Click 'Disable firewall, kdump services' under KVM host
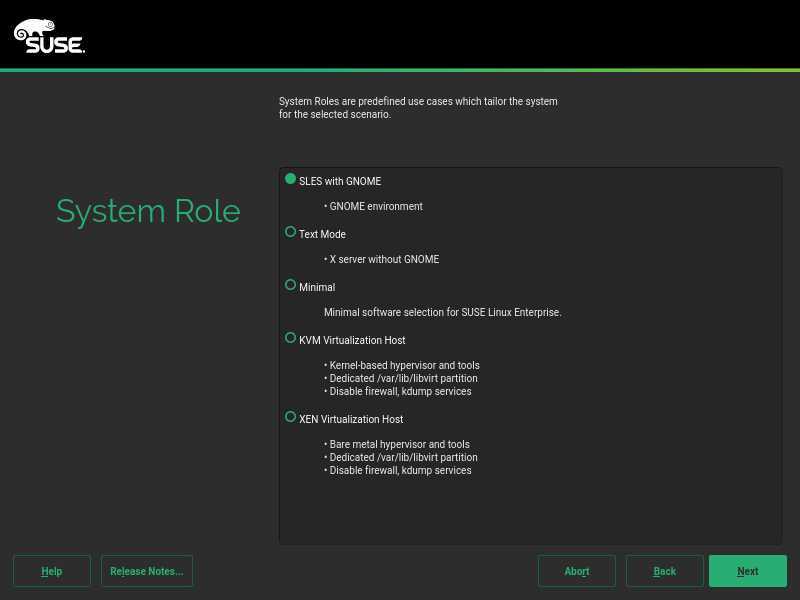800x600 pixels. coord(401,391)
